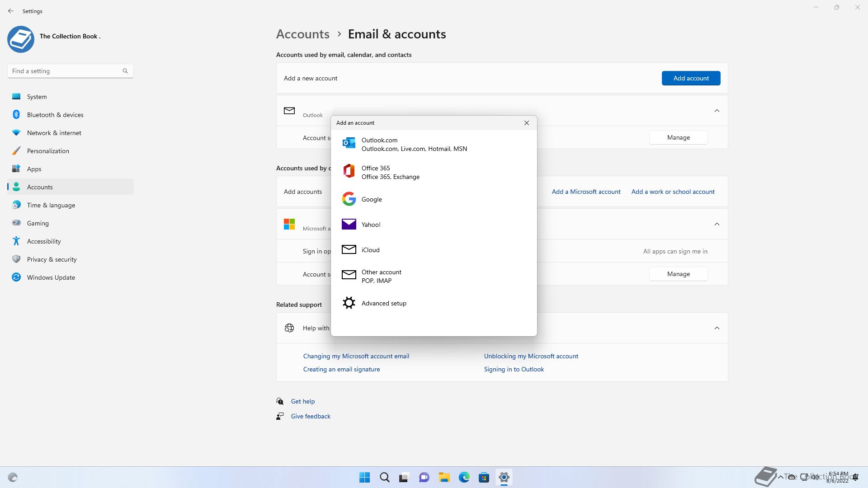
Task: Click the Find a setting search field
Action: [x=70, y=71]
